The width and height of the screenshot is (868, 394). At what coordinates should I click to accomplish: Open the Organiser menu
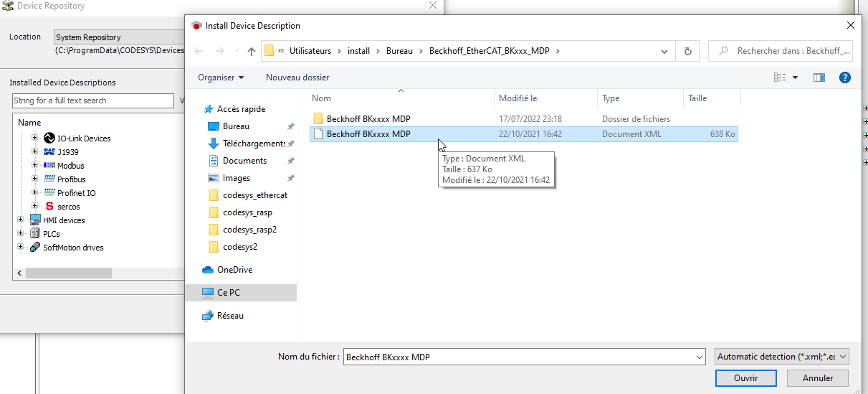pos(221,77)
